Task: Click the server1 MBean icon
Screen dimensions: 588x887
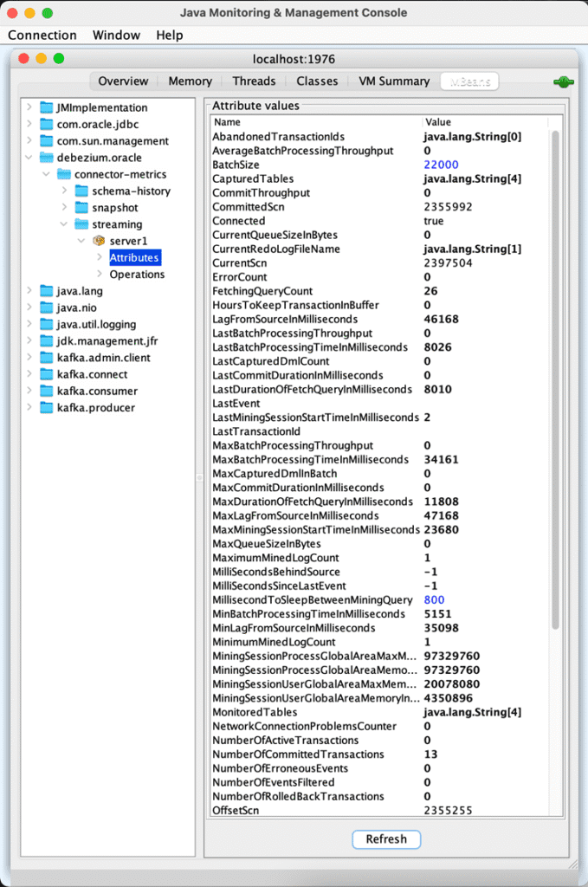Action: [x=99, y=241]
